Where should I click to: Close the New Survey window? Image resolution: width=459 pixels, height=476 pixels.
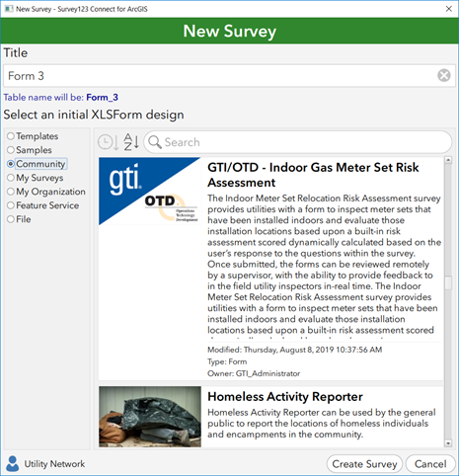point(449,9)
